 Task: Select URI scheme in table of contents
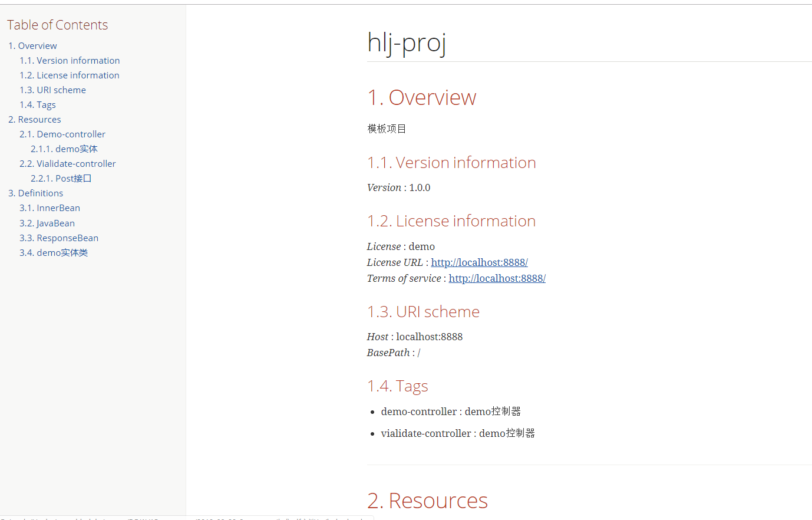pyautogui.click(x=52, y=90)
